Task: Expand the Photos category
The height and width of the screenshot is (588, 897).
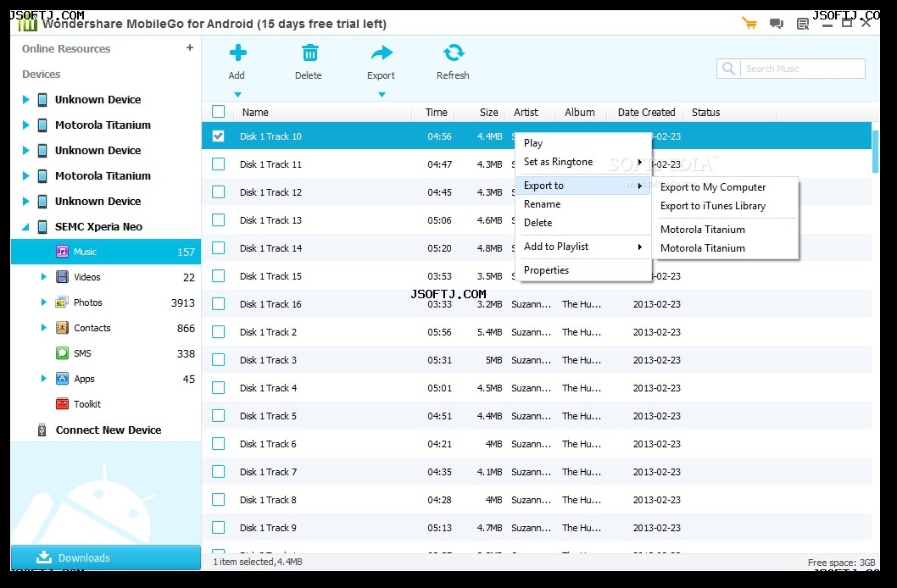Action: click(x=43, y=302)
